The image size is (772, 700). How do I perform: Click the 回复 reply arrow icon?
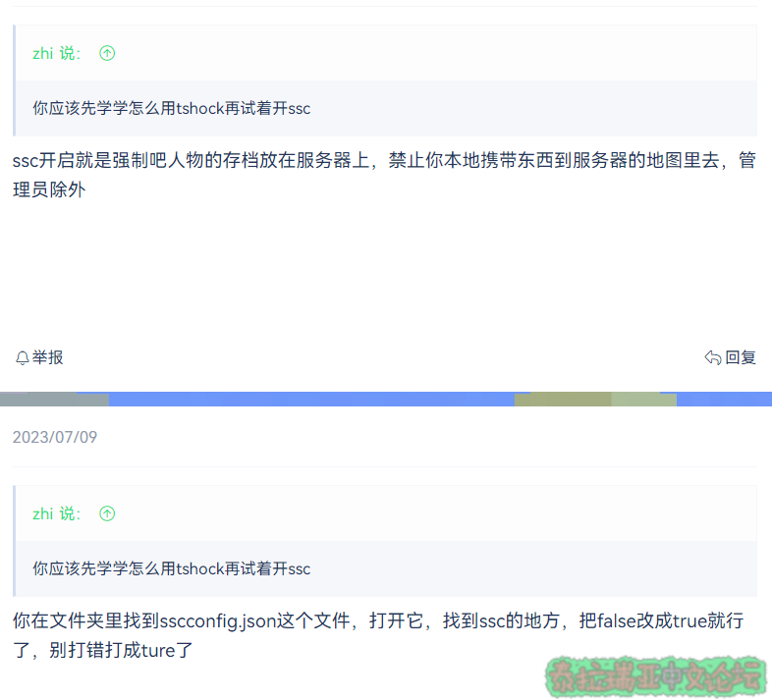click(x=712, y=357)
